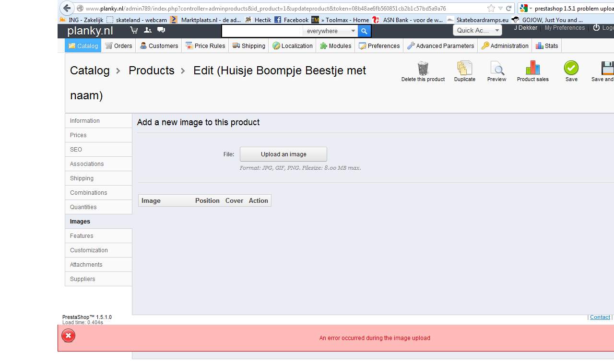The height and width of the screenshot is (364, 614).
Task: Open the Modules menu
Action: point(335,46)
